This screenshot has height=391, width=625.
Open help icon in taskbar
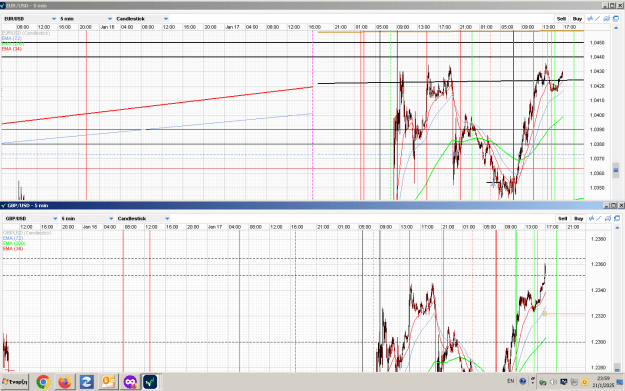click(x=523, y=381)
